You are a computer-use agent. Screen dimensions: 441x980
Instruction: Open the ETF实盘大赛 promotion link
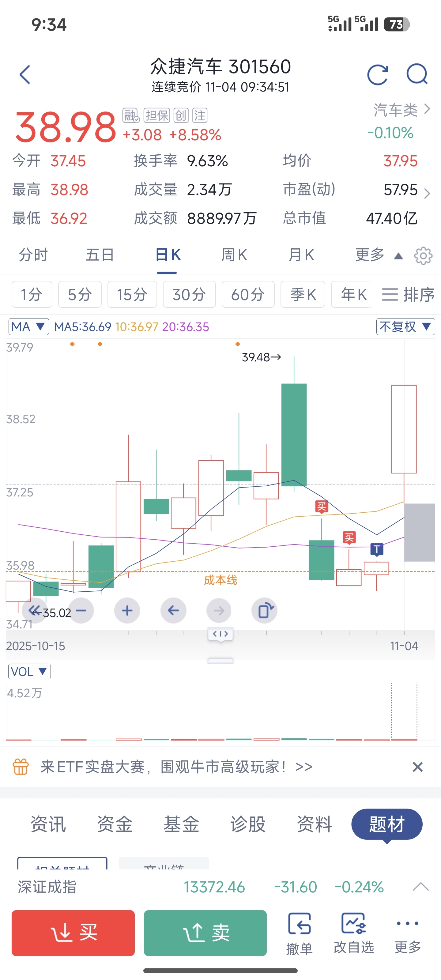coord(176,767)
